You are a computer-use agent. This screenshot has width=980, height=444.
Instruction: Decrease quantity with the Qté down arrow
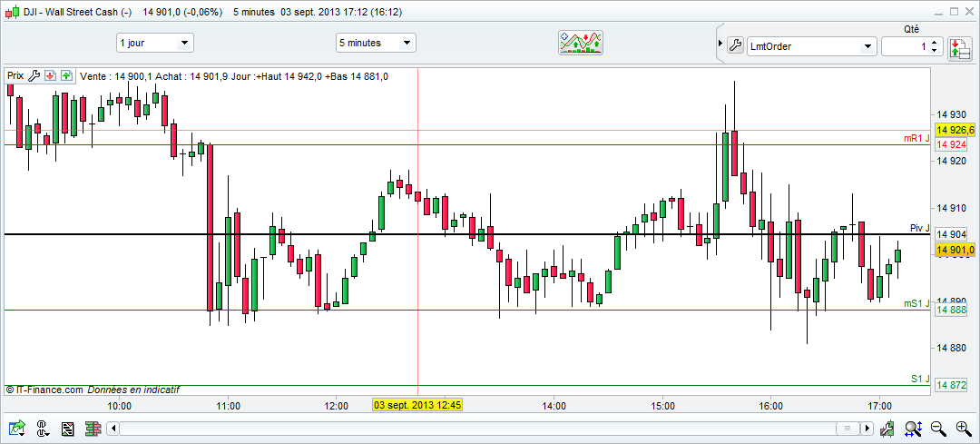(934, 50)
